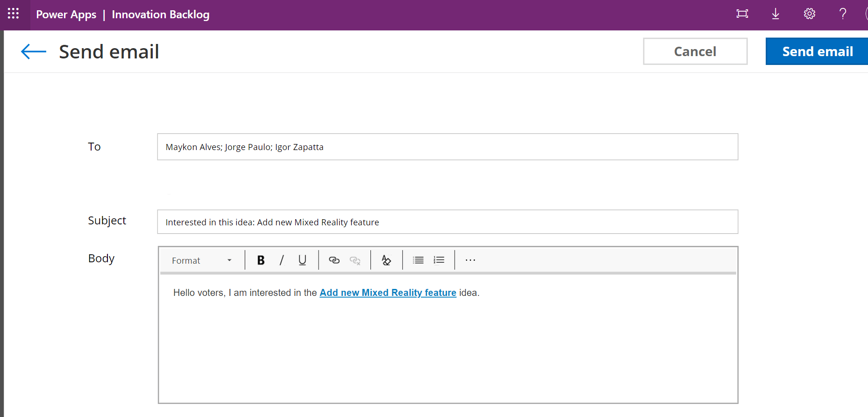Screen dimensions: 868x417
Task: Insert a bulleted list
Action: (418, 260)
